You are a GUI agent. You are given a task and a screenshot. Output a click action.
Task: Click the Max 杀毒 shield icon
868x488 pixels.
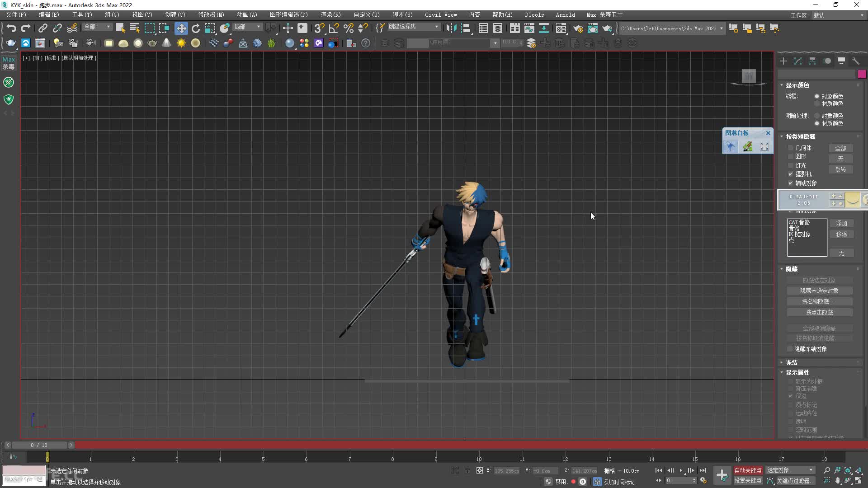tap(9, 99)
